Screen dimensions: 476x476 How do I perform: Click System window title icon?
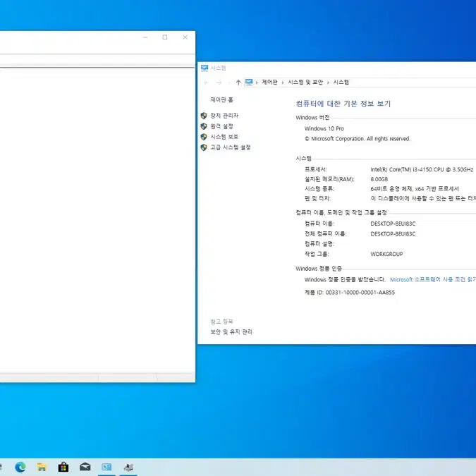[205, 68]
